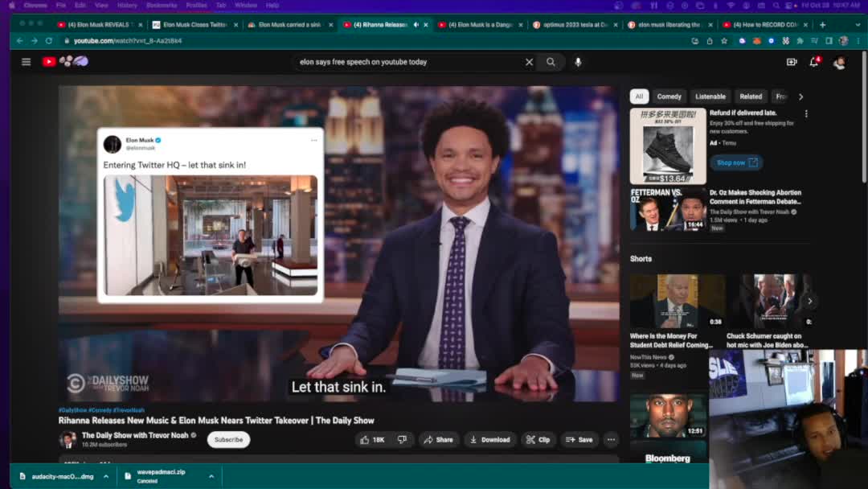Create a Clip of the video
The height and width of the screenshot is (489, 868).
[538, 440]
